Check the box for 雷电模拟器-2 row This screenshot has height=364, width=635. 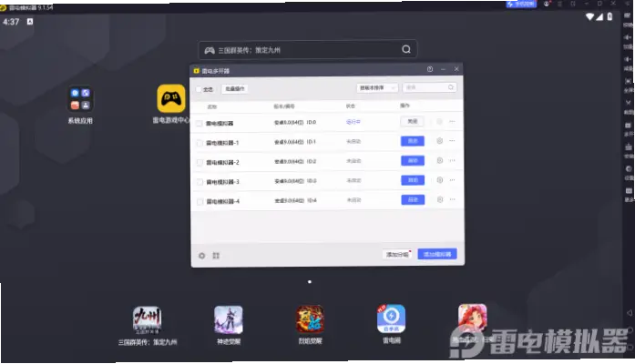click(200, 163)
